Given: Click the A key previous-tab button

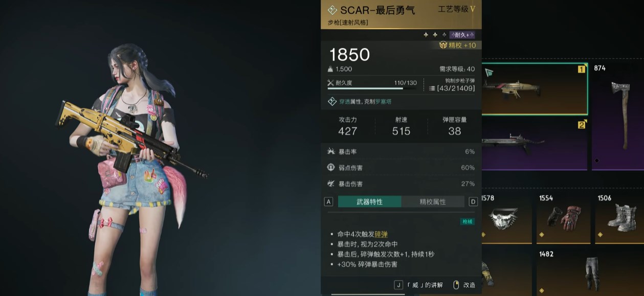Looking at the screenshot, I should pyautogui.click(x=328, y=202).
